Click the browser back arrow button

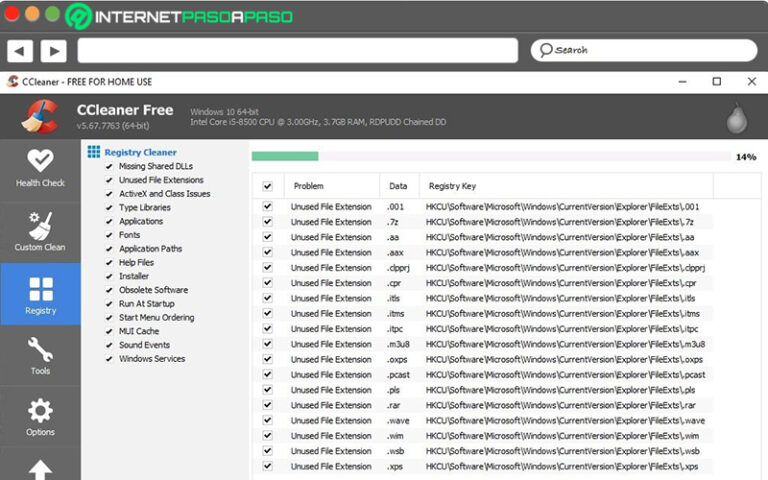pyautogui.click(x=20, y=50)
